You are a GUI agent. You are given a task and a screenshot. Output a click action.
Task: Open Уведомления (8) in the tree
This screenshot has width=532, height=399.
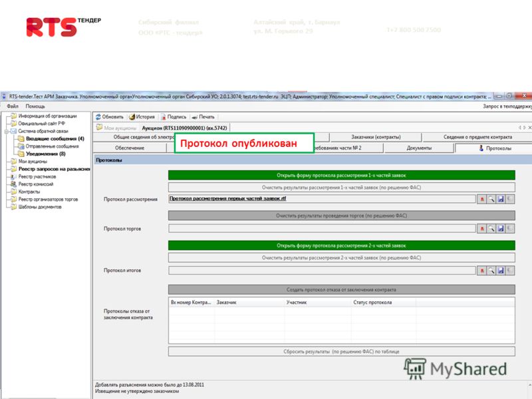(46, 154)
